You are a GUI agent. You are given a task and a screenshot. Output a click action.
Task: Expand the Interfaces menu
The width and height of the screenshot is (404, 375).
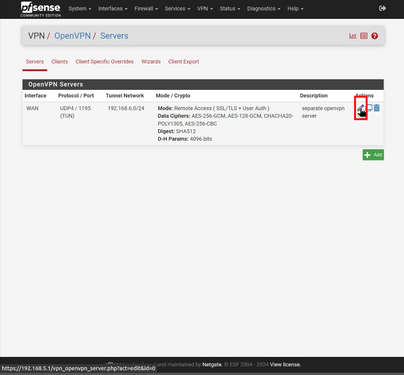click(113, 9)
